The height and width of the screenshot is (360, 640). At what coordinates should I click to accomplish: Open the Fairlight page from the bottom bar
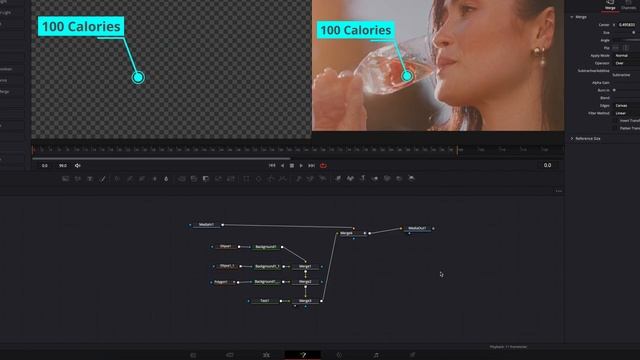(x=376, y=355)
